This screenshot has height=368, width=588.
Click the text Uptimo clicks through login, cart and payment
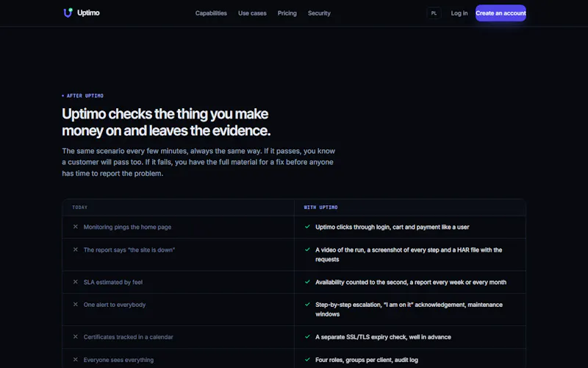pos(392,227)
